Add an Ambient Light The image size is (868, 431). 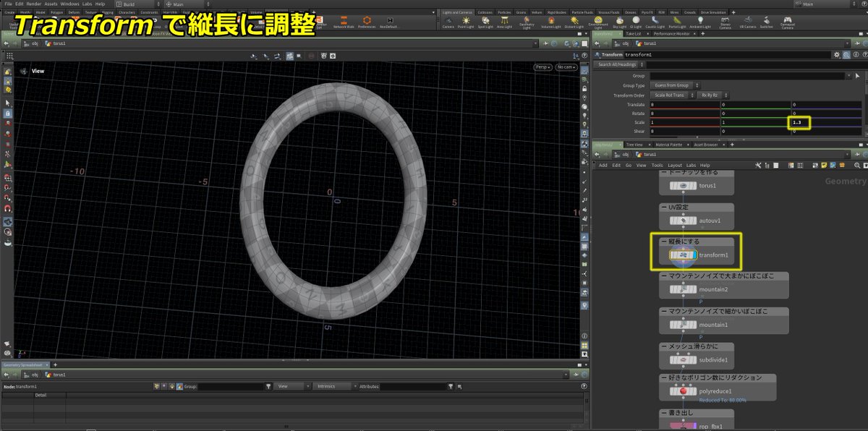click(702, 23)
